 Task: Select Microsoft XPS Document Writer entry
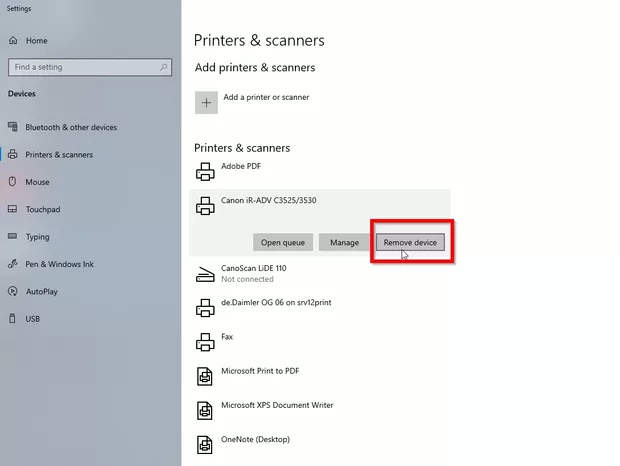[277, 405]
